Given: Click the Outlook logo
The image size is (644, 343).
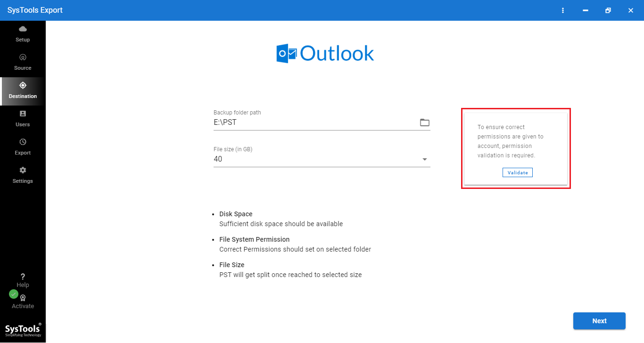Looking at the screenshot, I should [x=325, y=54].
